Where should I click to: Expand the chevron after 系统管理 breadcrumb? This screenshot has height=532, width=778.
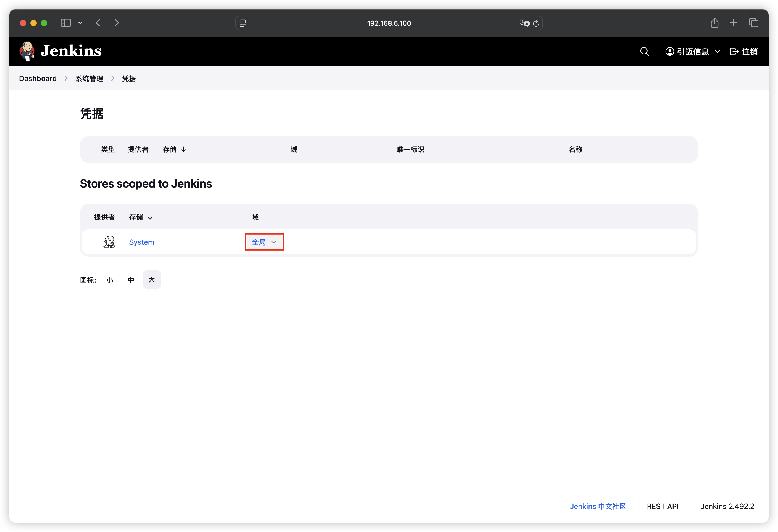point(113,78)
